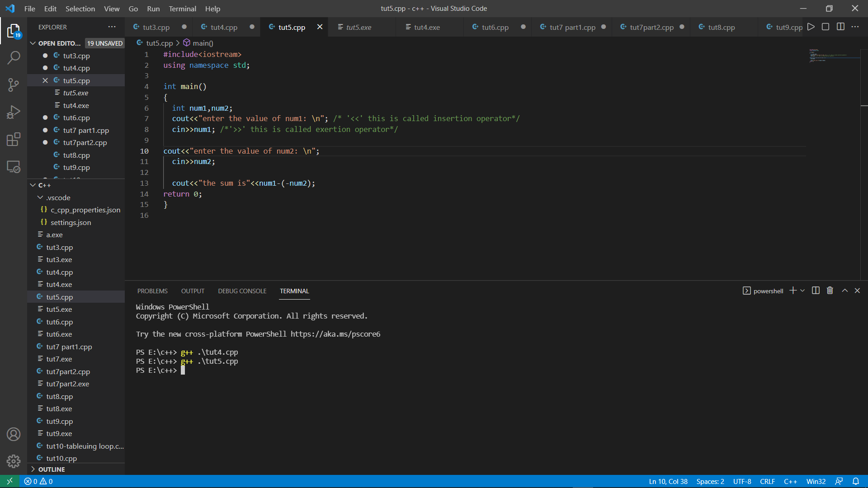Open tut10.cpp in the file tree
The height and width of the screenshot is (488, 868).
[76, 458]
